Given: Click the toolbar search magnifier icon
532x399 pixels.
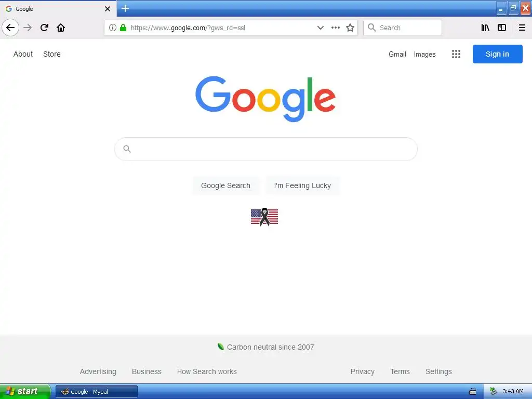Looking at the screenshot, I should (x=372, y=28).
